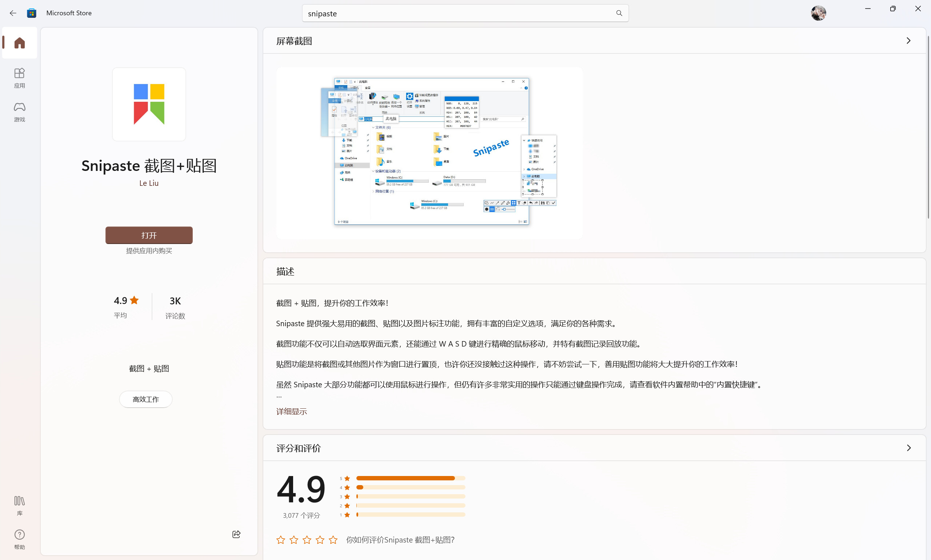The height and width of the screenshot is (560, 931).
Task: Click the large 4.9 score
Action: 301,489
